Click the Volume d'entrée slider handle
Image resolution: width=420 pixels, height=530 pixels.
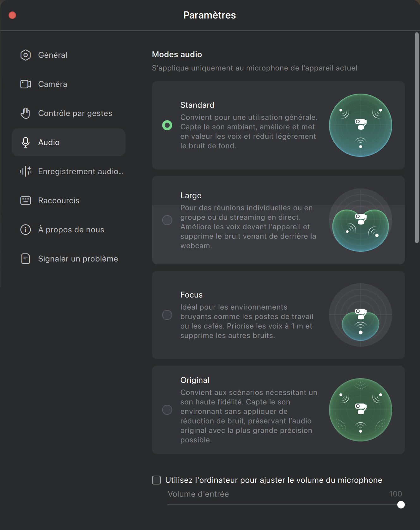[401, 505]
